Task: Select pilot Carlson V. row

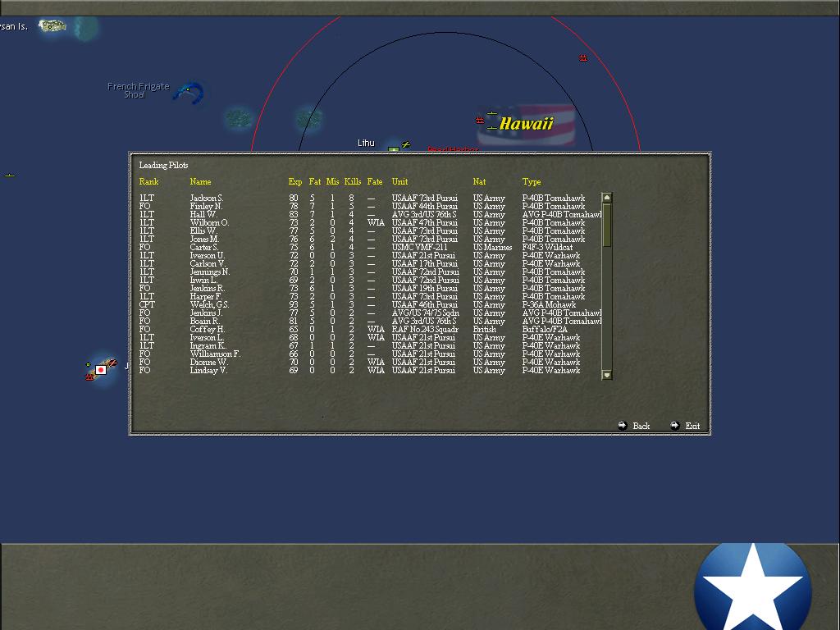Action: click(x=370, y=263)
